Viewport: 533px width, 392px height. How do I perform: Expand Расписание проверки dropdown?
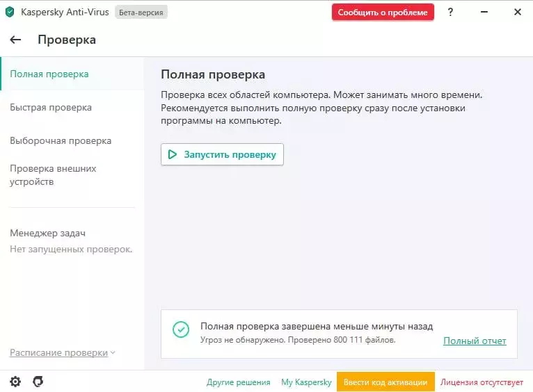[x=63, y=352]
